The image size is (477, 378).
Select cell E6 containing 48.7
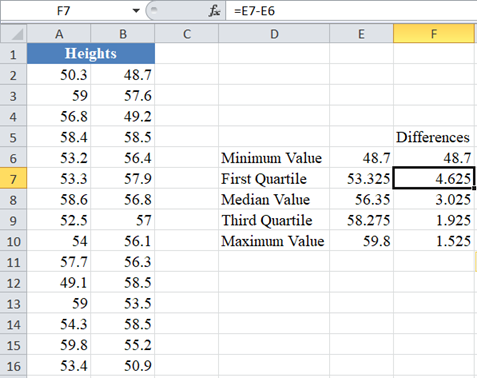coord(361,158)
